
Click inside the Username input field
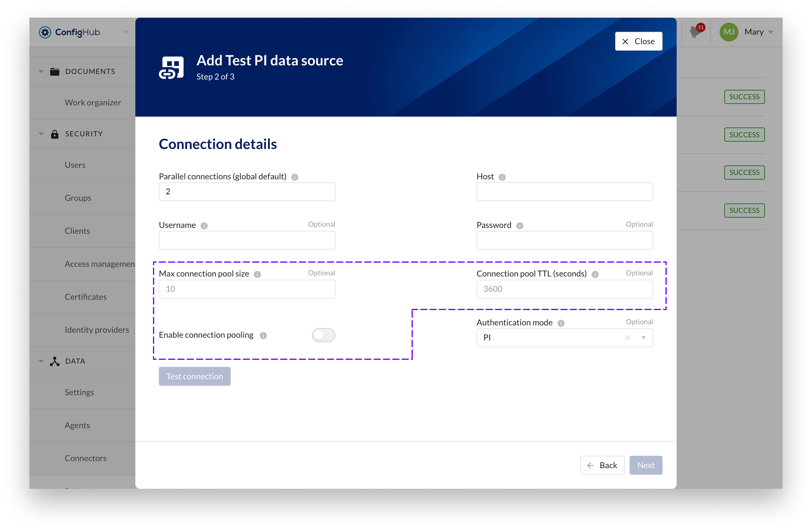(x=247, y=240)
